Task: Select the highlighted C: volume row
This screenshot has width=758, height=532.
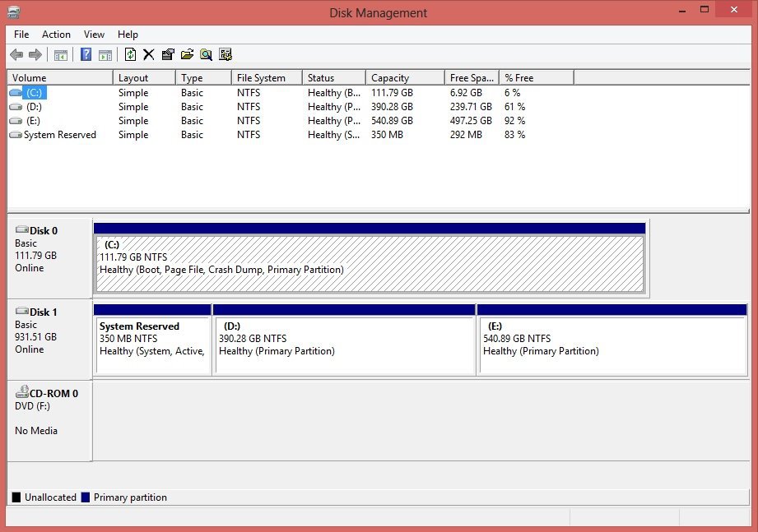Action: pos(33,93)
